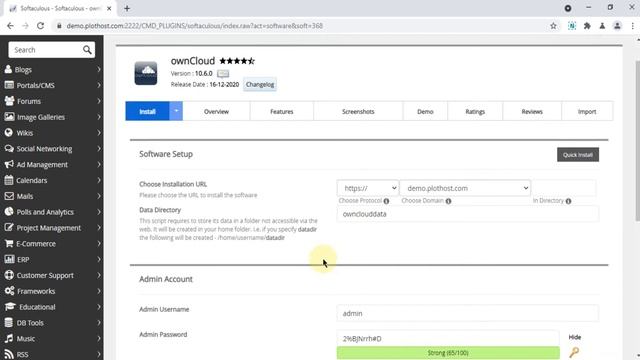Screen dimensions: 640x360
Task: Open the Changelog link
Action: (x=260, y=84)
